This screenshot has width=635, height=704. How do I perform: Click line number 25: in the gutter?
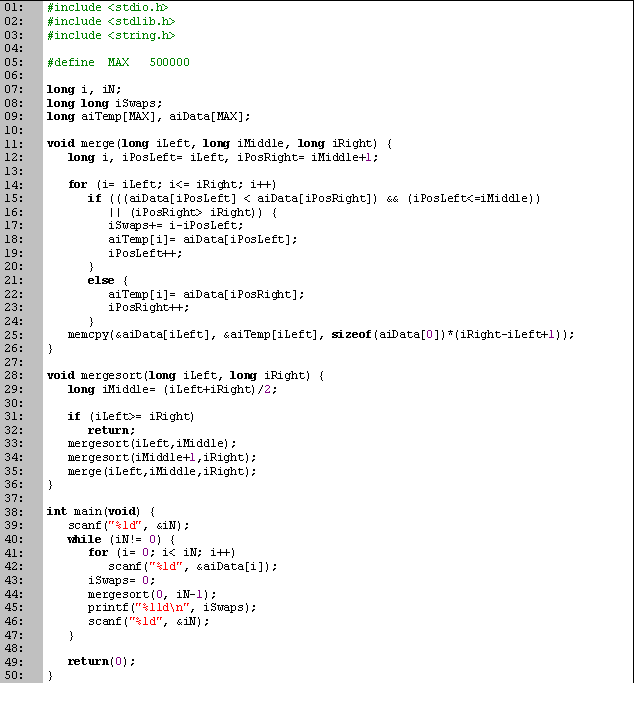point(13,335)
